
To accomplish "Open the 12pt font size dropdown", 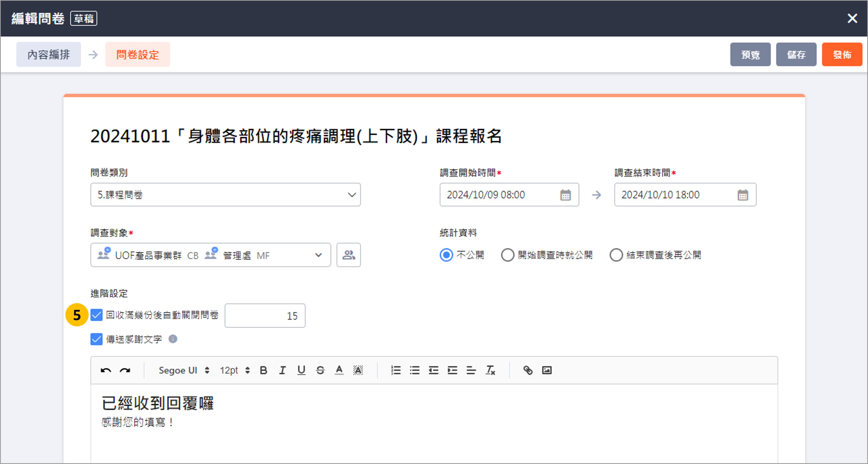I will tap(235, 370).
